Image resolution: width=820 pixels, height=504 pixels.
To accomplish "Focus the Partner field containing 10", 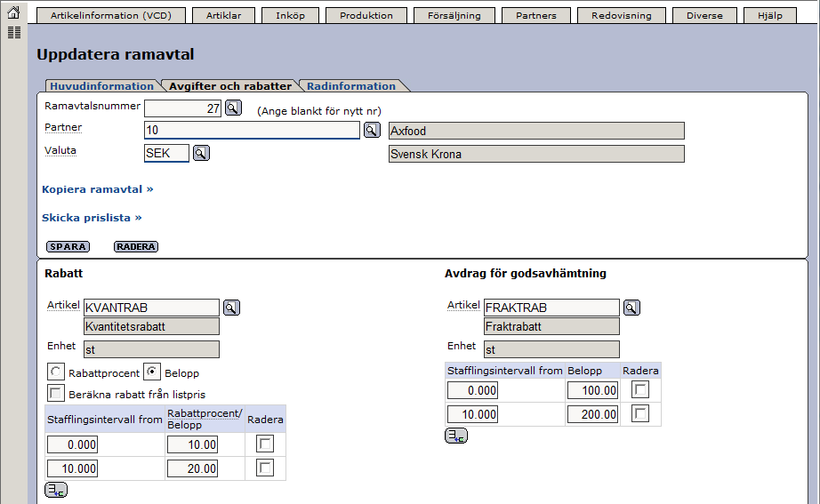I will click(x=252, y=130).
